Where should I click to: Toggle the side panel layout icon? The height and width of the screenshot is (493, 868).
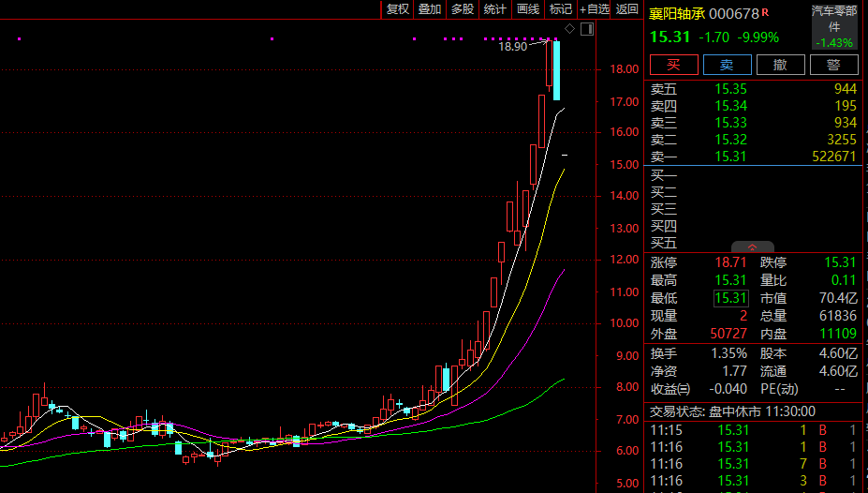point(587,29)
